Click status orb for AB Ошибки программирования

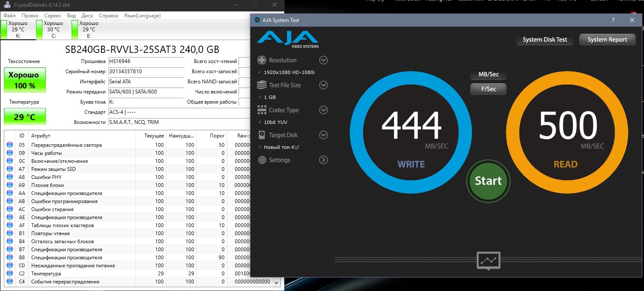pyautogui.click(x=10, y=201)
